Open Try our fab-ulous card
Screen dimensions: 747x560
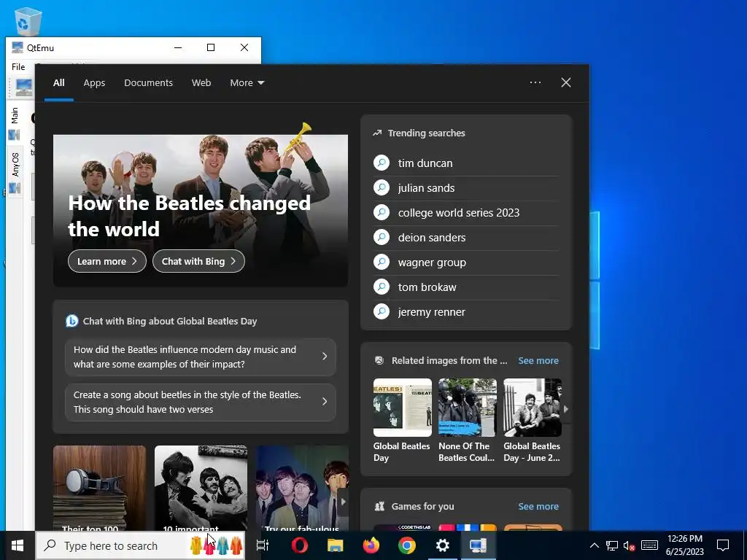pos(302,488)
